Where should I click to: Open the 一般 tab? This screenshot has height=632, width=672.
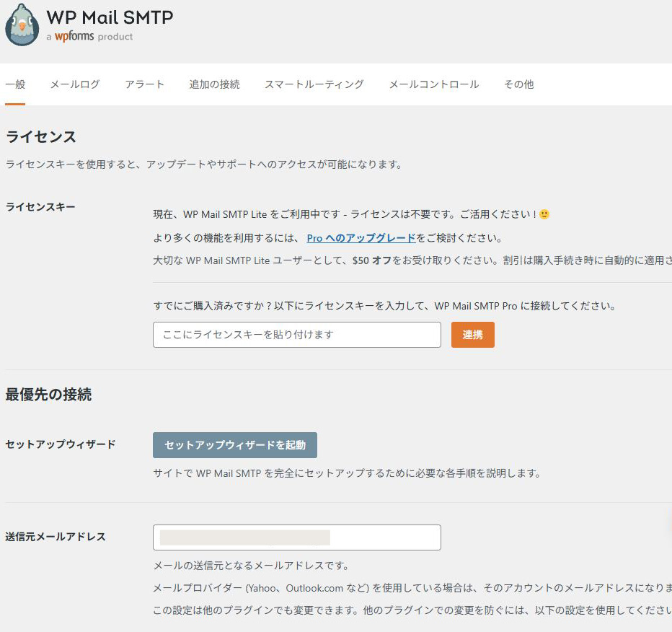point(15,84)
